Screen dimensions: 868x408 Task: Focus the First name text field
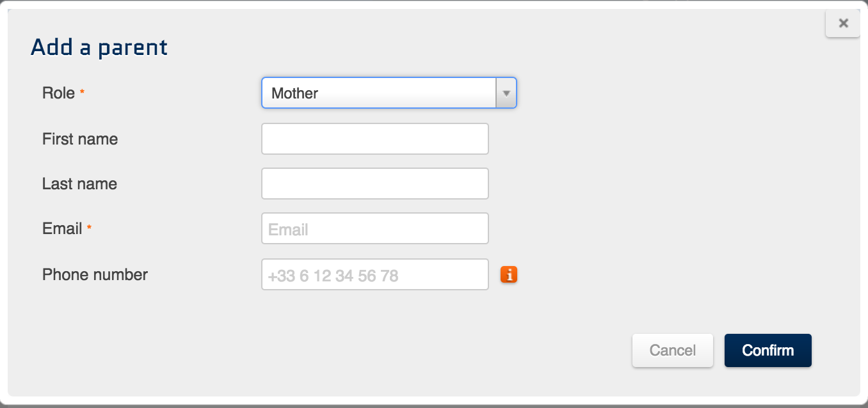click(374, 139)
